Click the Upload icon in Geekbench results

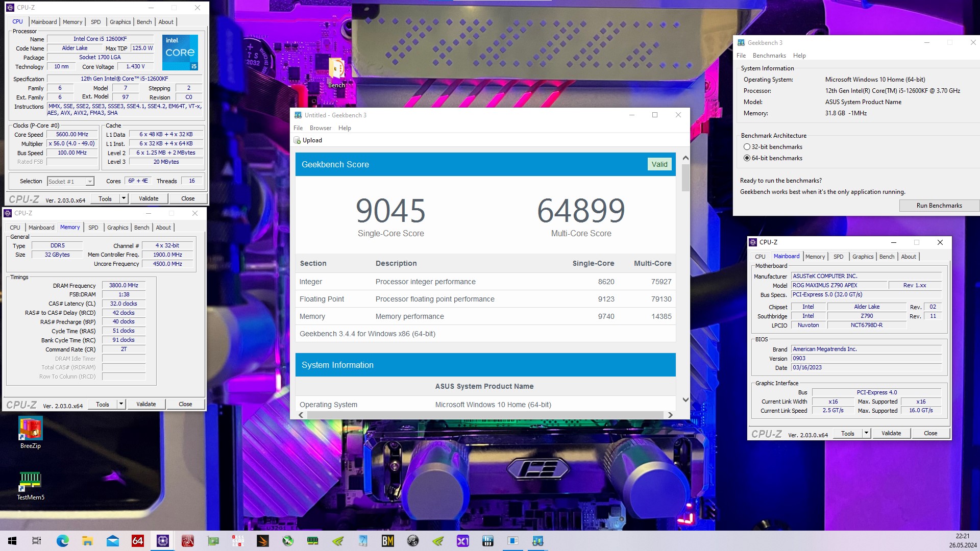(297, 140)
